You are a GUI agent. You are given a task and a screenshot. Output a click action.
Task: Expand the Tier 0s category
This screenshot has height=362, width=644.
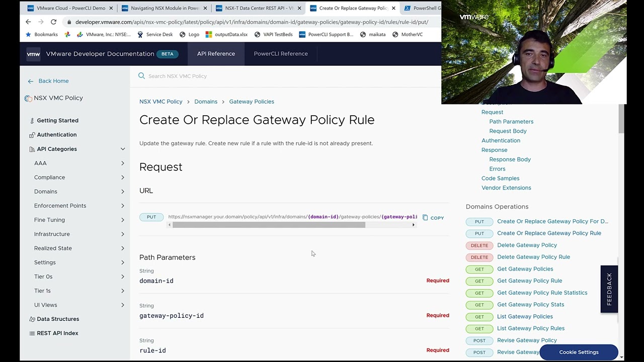click(123, 277)
